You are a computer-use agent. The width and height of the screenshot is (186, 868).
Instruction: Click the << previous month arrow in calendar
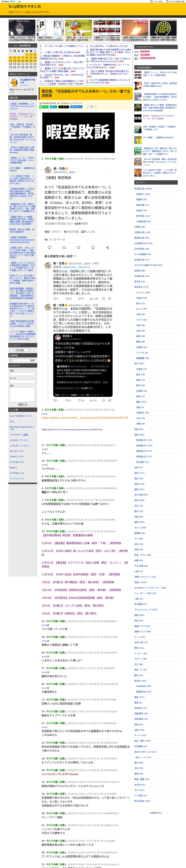click(x=15, y=45)
